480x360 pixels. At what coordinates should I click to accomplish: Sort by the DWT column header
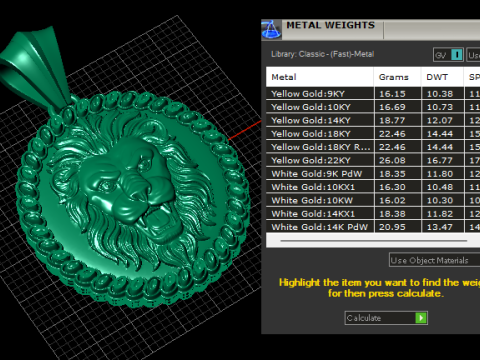point(442,77)
